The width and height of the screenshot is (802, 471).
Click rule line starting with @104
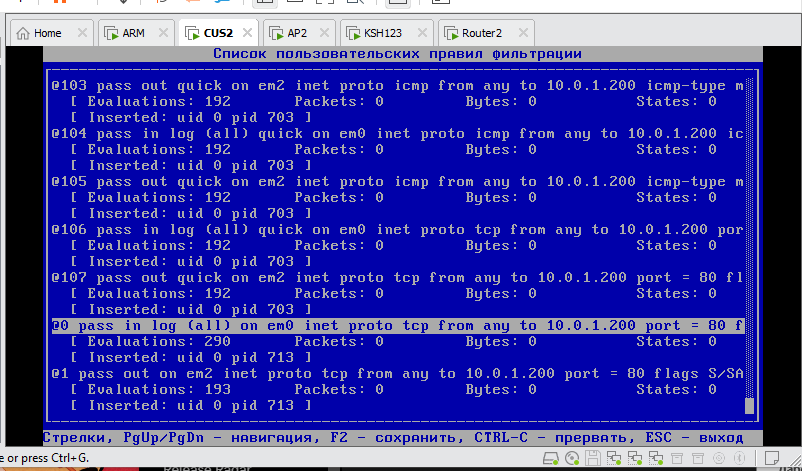(x=397, y=134)
